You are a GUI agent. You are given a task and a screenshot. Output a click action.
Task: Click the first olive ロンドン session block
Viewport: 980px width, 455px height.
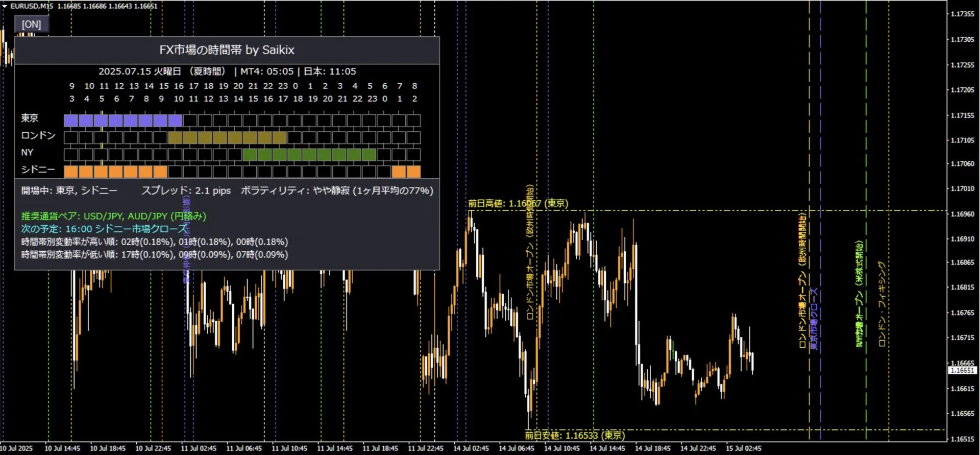[175, 137]
